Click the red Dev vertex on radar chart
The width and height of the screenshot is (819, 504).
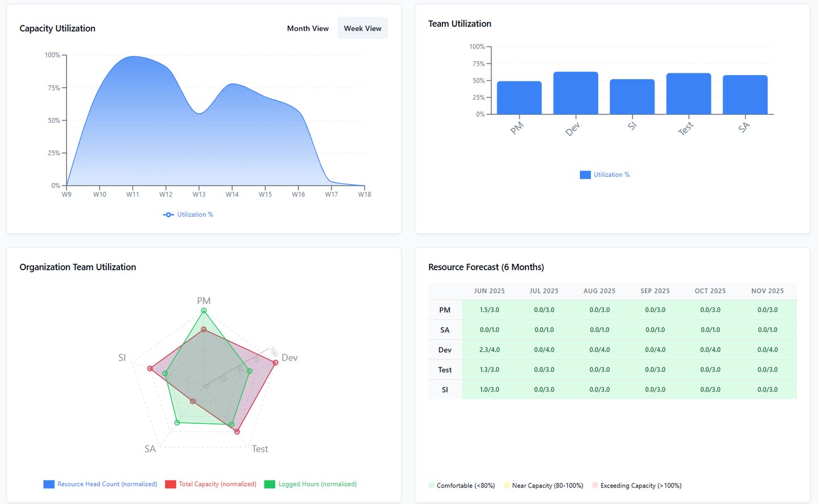click(x=275, y=363)
